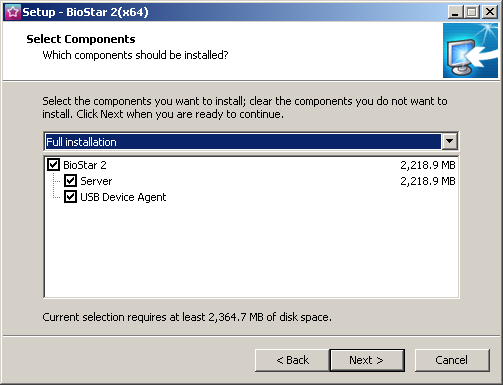Click the Setup - BioStar 2(x64) title bar
The image size is (503, 385).
click(x=233, y=12)
